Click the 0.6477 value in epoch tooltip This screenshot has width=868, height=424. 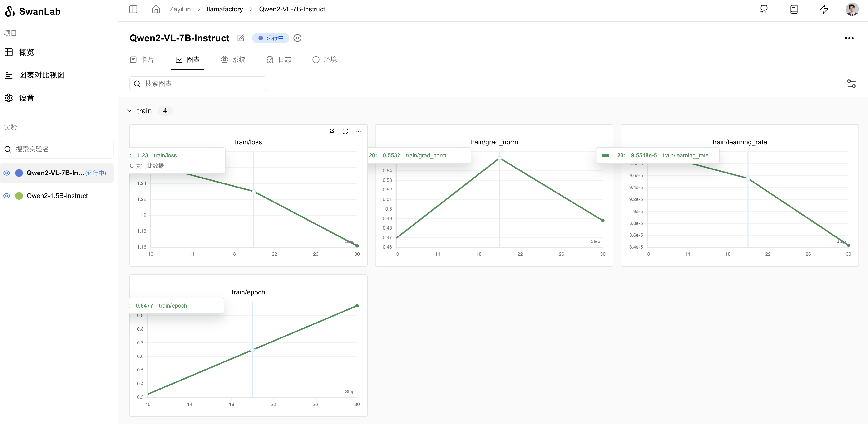coord(144,306)
